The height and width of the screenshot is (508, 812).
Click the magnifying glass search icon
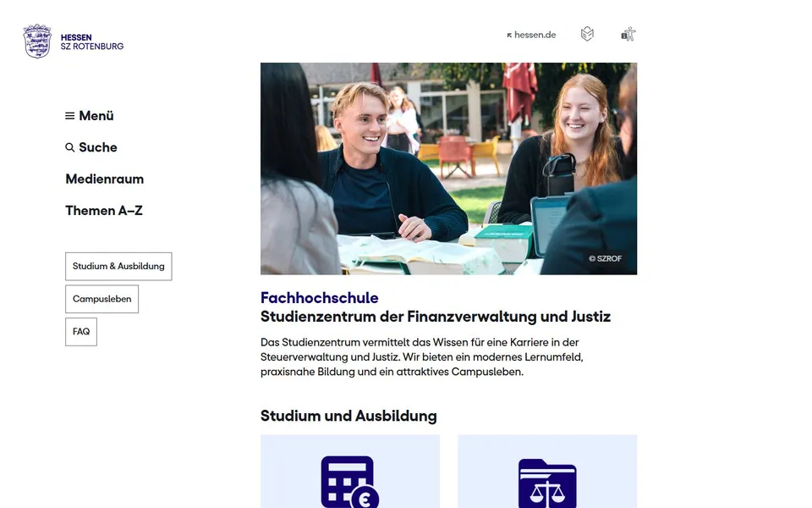[x=70, y=147]
